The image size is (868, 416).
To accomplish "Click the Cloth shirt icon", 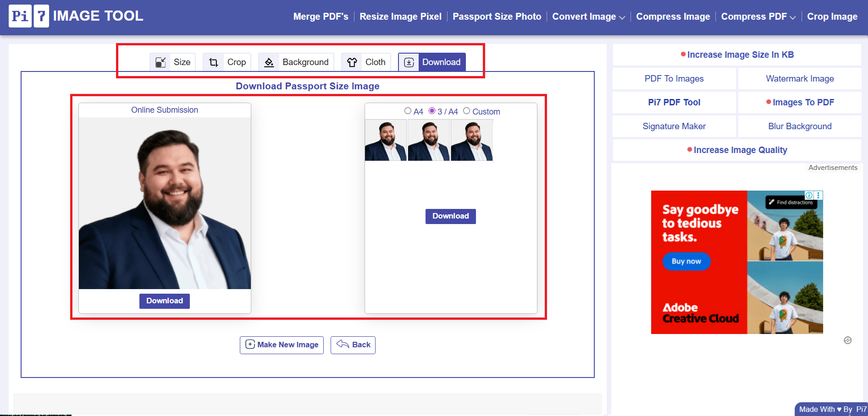I will tap(352, 62).
